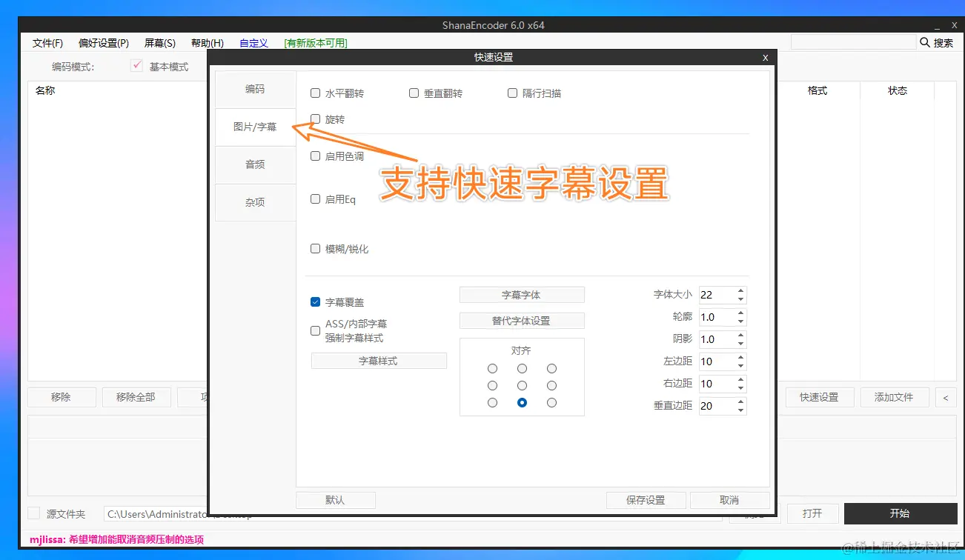Open the 屏幕(S) menu

click(x=160, y=43)
